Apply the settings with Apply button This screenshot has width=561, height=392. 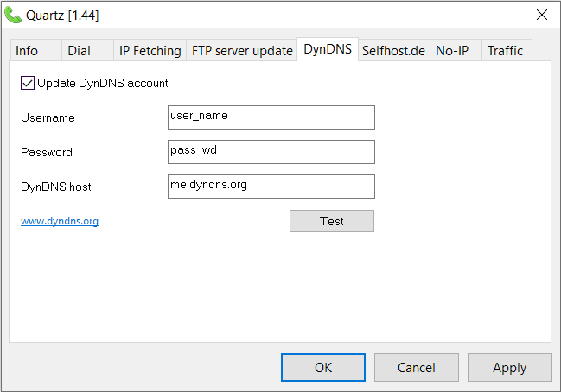click(x=509, y=367)
